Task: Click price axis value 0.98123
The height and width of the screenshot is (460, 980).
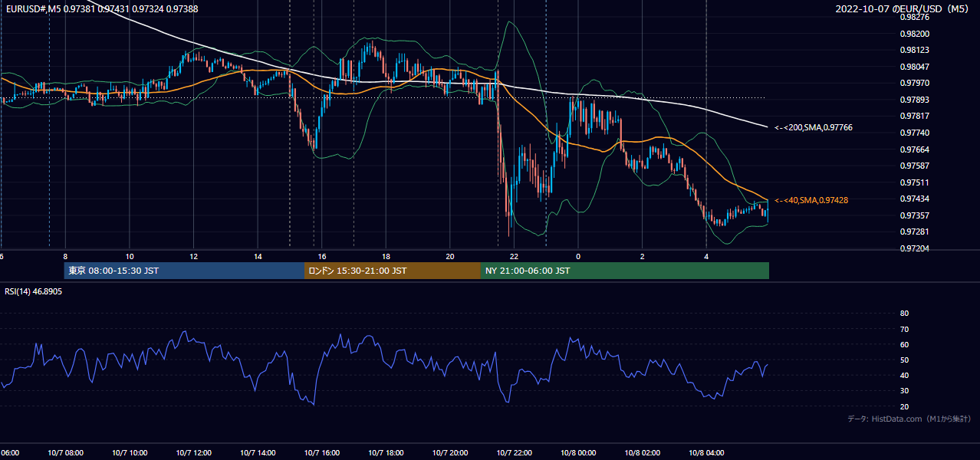Action: [x=915, y=50]
